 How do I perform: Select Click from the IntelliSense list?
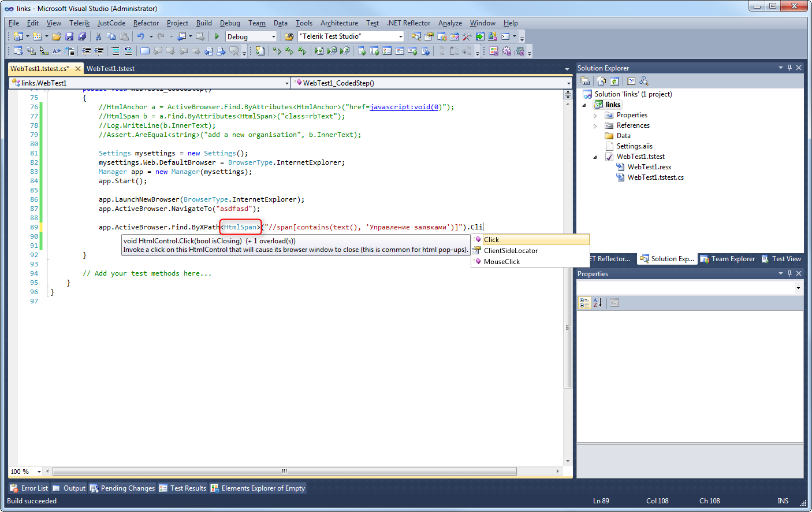(x=491, y=240)
